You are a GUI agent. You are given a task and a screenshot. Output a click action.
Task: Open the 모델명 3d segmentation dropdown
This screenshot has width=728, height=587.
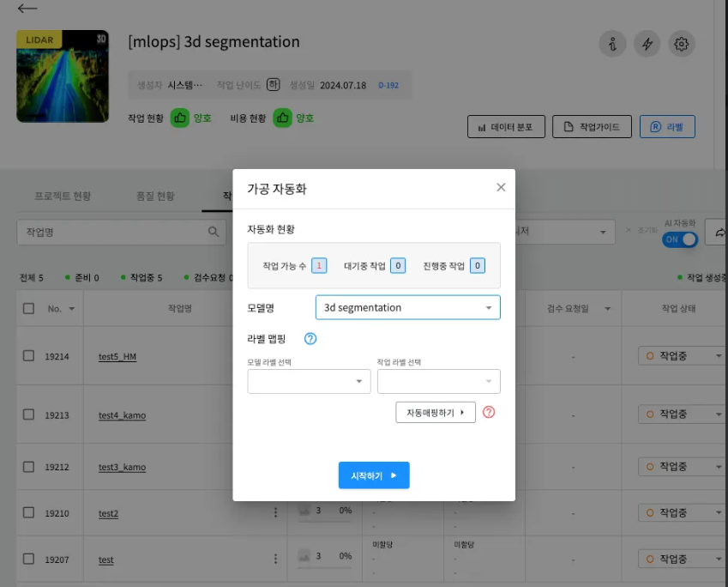pyautogui.click(x=407, y=307)
